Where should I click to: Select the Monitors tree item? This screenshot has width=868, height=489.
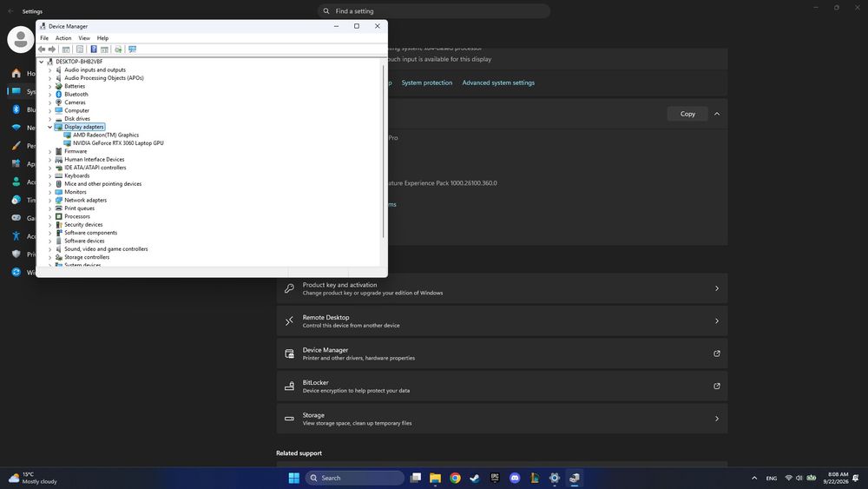(x=76, y=192)
